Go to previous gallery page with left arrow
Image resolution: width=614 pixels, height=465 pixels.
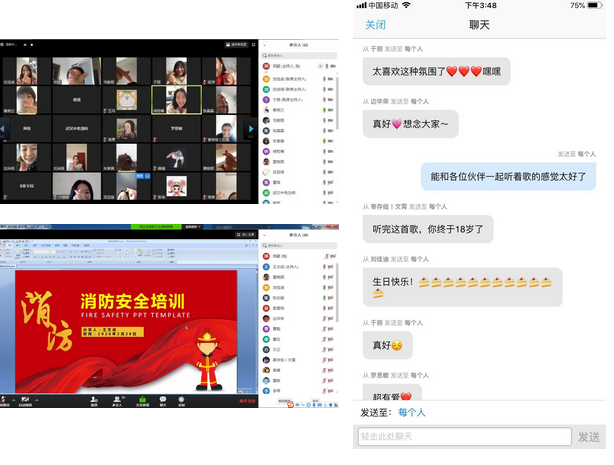point(5,128)
